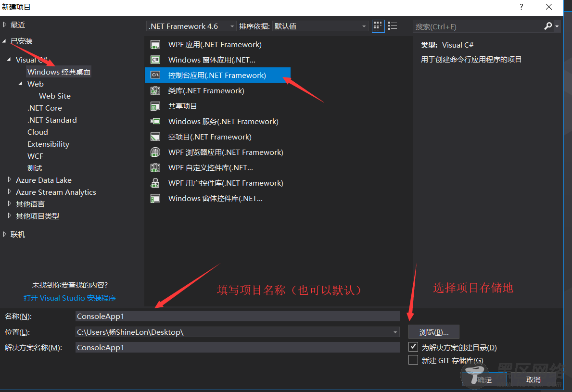This screenshot has height=392, width=572.
Task: Open the help question mark
Action: click(521, 7)
